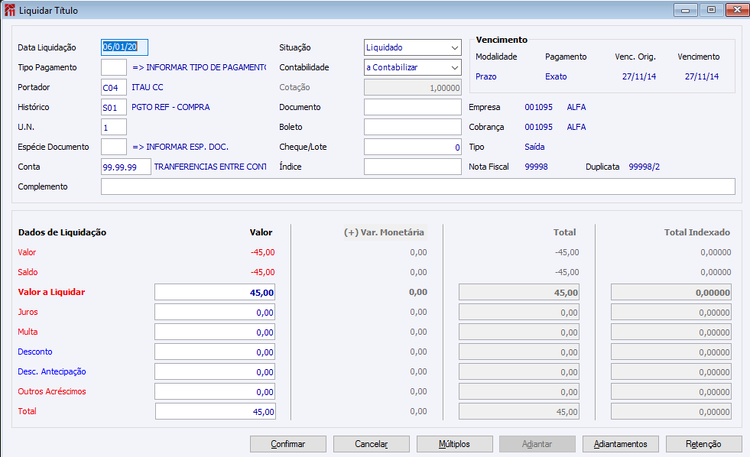Click the Prazo modalidade value
Screen dimensions: 750x457
[x=486, y=77]
